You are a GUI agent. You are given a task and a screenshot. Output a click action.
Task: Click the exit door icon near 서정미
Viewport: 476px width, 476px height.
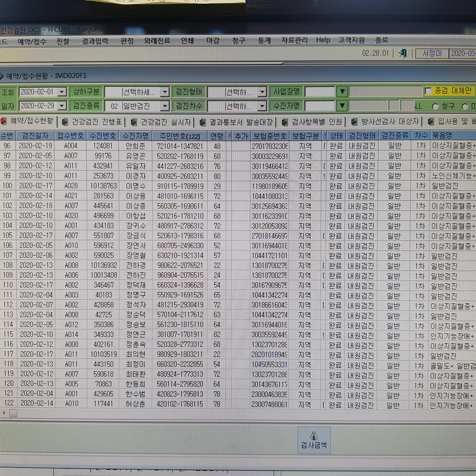403,53
